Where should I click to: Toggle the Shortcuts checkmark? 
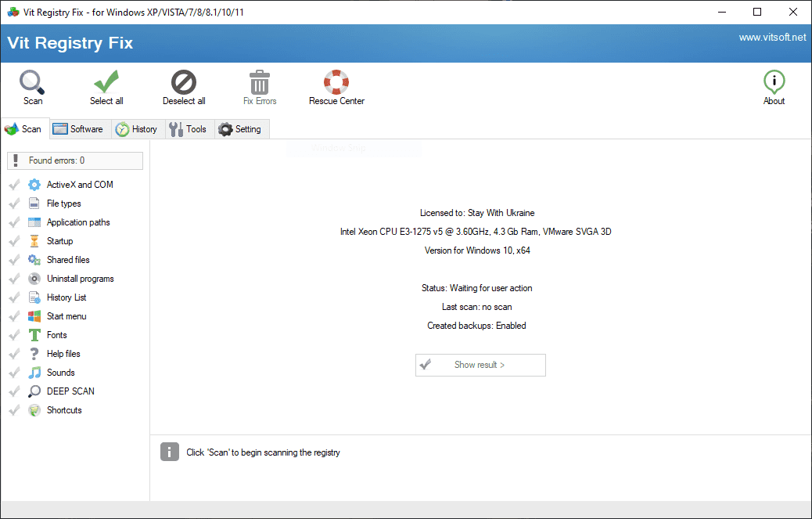click(x=14, y=410)
